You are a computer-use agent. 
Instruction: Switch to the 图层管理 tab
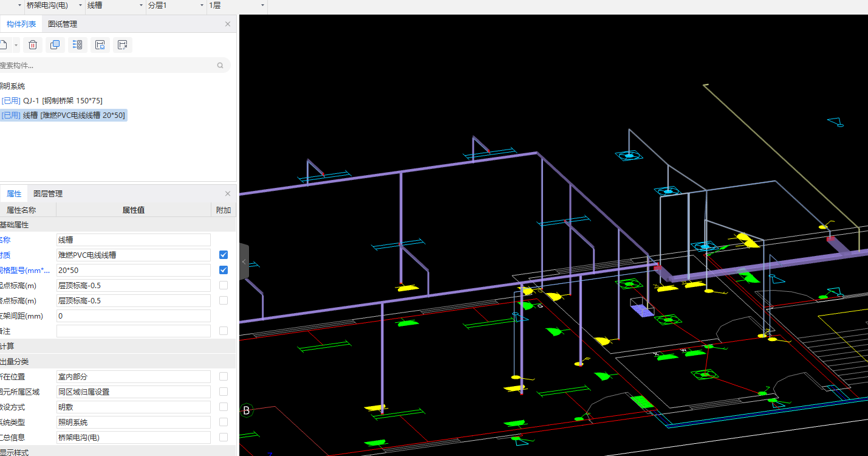coord(48,194)
